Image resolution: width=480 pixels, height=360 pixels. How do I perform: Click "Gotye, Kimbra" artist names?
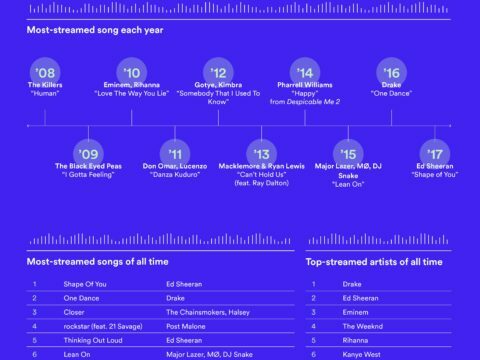click(x=218, y=85)
